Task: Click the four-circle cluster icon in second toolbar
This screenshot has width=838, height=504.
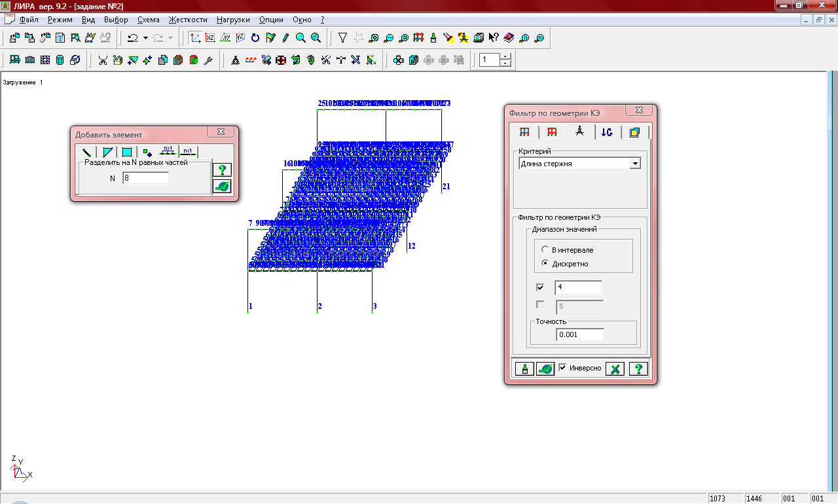Action: (x=398, y=60)
